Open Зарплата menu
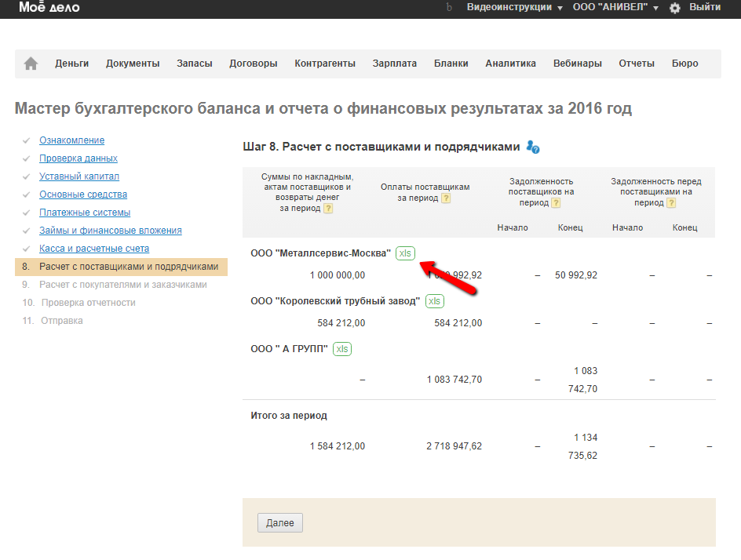This screenshot has height=560, width=741. (x=395, y=64)
